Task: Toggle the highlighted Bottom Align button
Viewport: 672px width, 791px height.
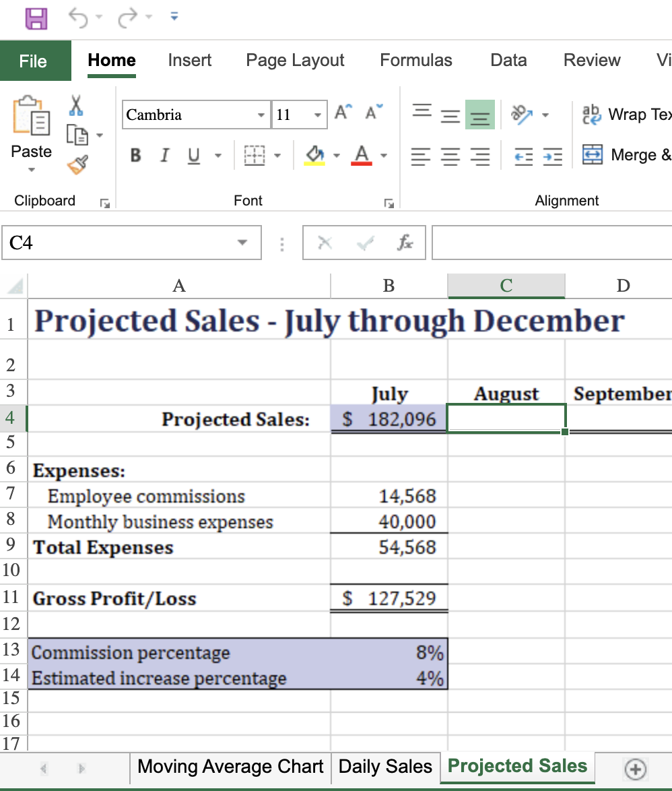Action: (x=479, y=115)
